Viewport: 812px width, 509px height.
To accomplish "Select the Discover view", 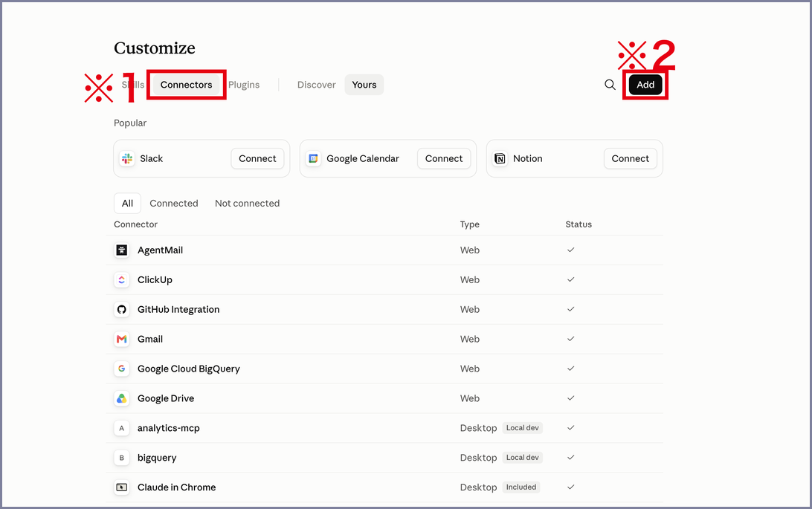I will [317, 85].
